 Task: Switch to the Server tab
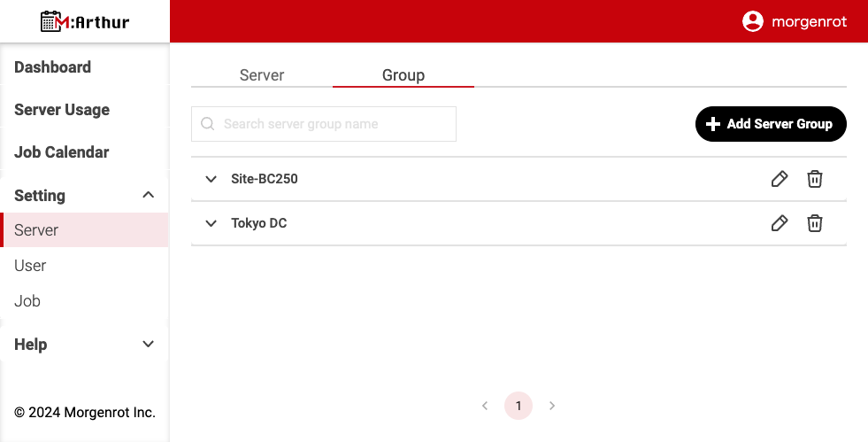pos(262,75)
